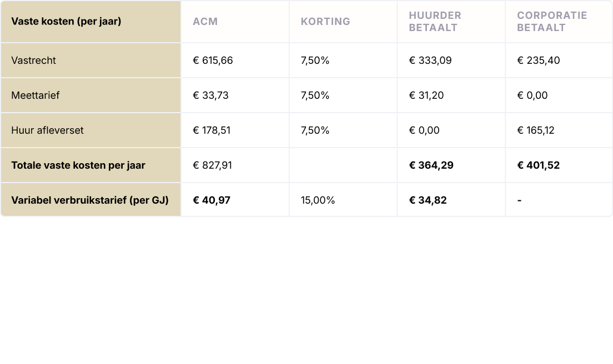Select the € 165,12 corporatie value
Screen dimensions: 613x364
pyautogui.click(x=536, y=130)
